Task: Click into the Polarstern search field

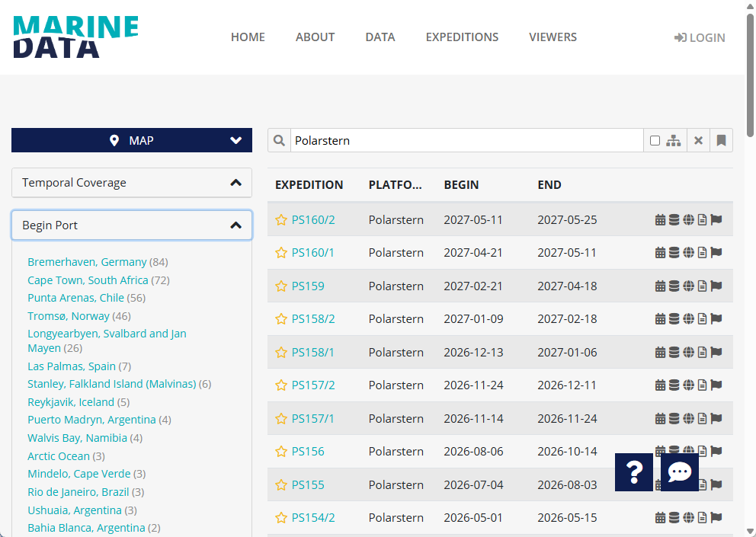Action: 465,141
